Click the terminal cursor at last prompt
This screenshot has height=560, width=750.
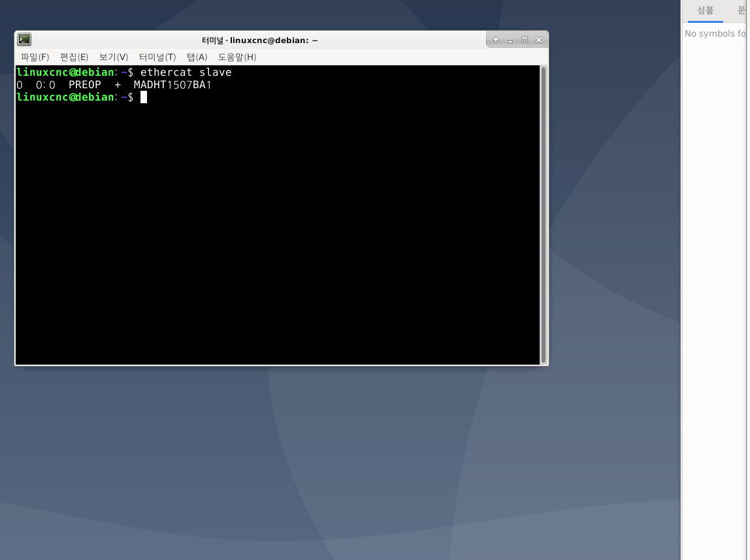tap(144, 97)
